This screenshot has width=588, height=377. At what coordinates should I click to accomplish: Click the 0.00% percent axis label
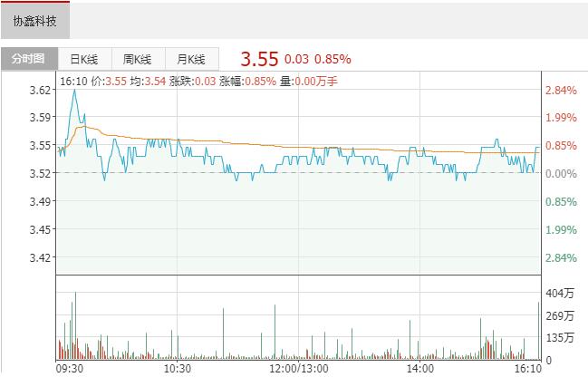[561, 174]
